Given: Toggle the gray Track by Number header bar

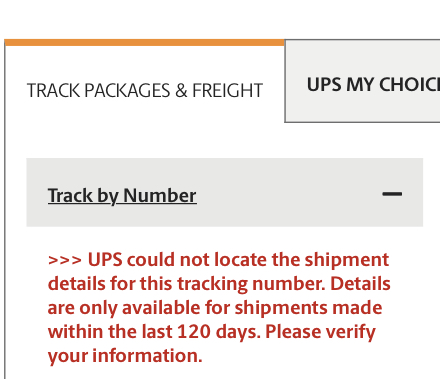Looking at the screenshot, I should click(x=225, y=192).
